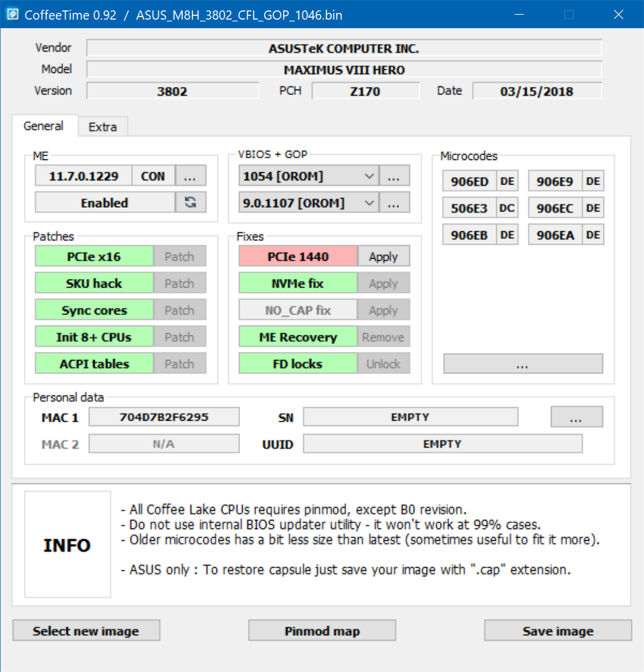The image size is (644, 672).
Task: Click the 906ED microcode entry
Action: click(x=469, y=181)
